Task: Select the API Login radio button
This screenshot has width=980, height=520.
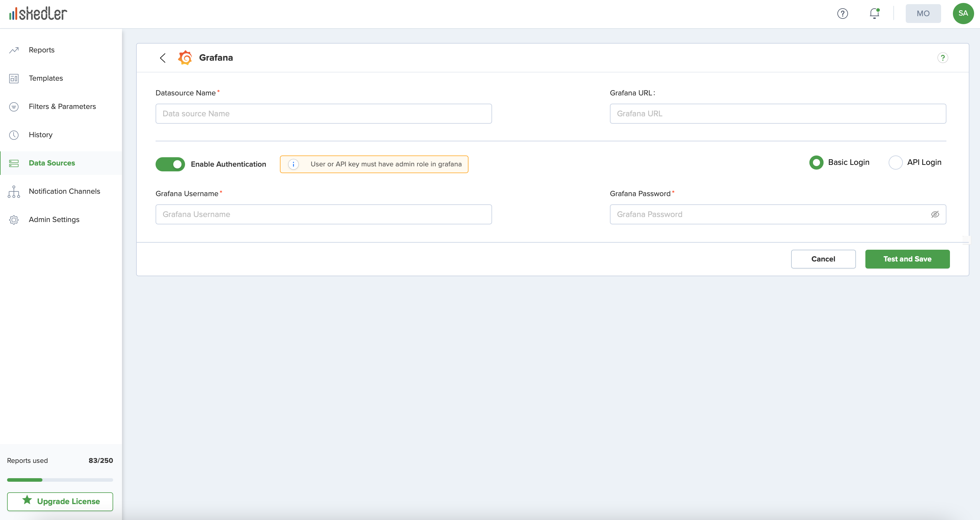Action: [895, 162]
